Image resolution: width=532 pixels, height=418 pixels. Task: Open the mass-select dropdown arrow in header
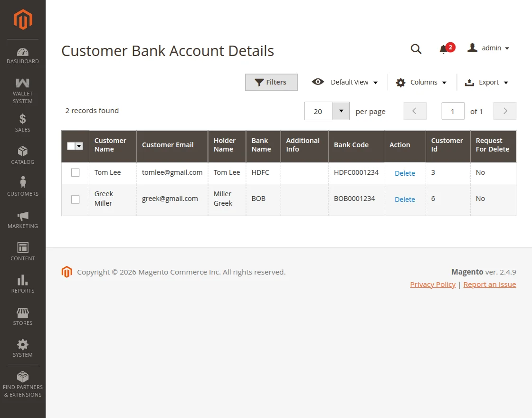coord(79,146)
